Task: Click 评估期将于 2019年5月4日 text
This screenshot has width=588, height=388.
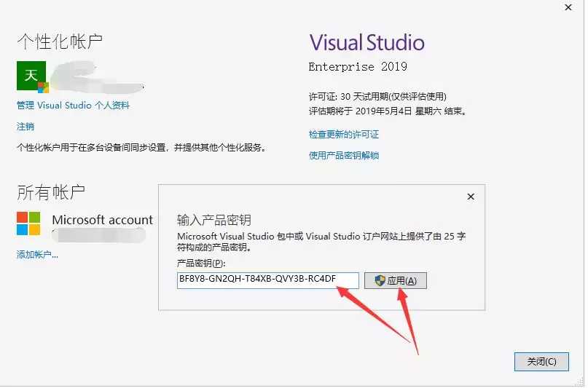Action: pos(388,111)
